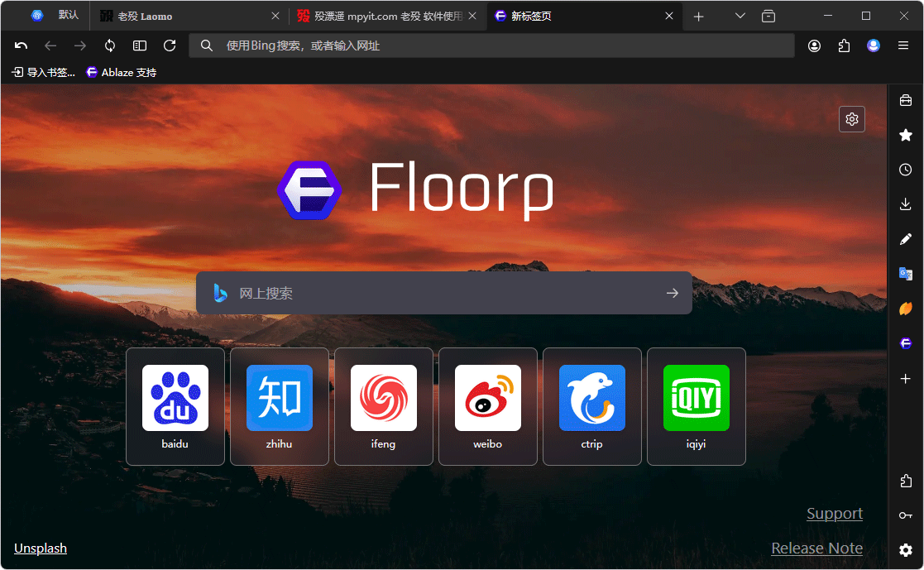Open the notes pencil panel in sidebar

point(906,239)
